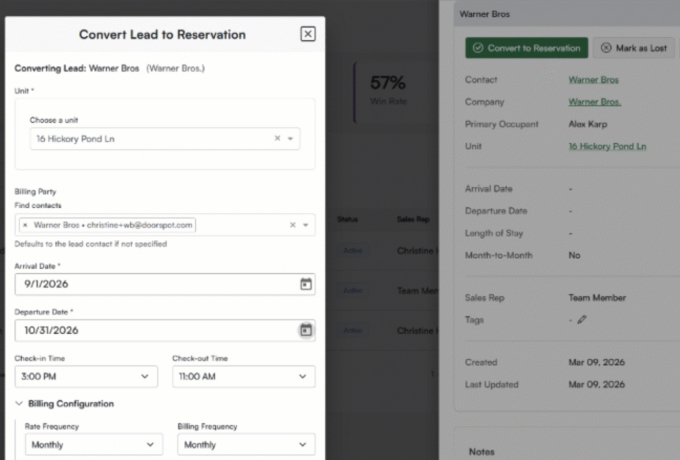Screen dimensions: 680x460
Task: Remove the Warner Bros contact chip
Action: click(25, 225)
